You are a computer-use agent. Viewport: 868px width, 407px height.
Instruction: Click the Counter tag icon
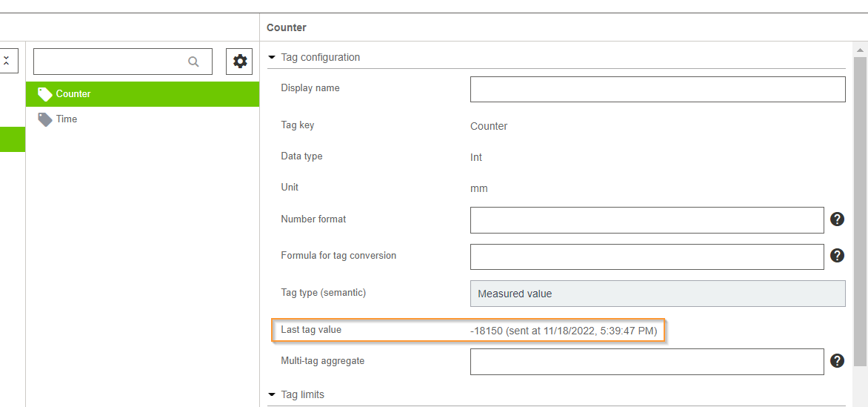coord(45,94)
